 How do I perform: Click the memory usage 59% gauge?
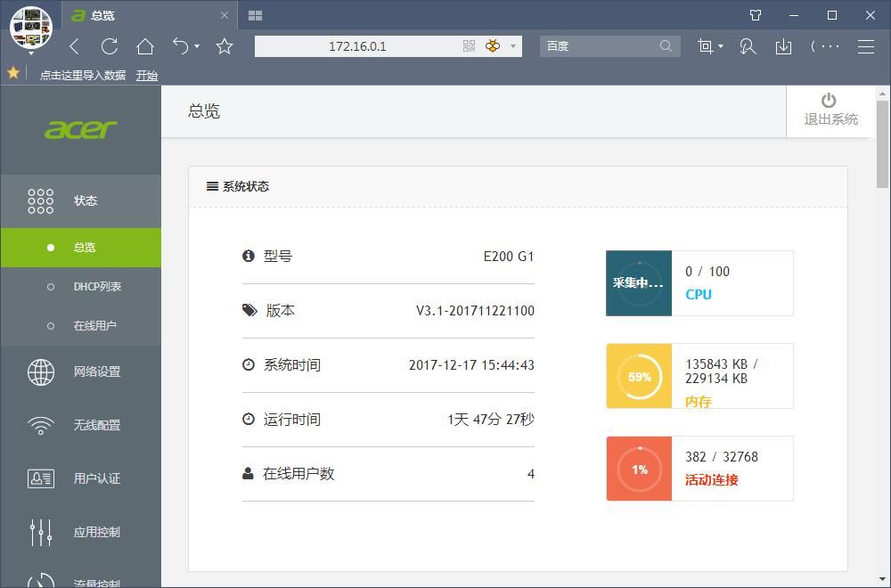point(639,376)
